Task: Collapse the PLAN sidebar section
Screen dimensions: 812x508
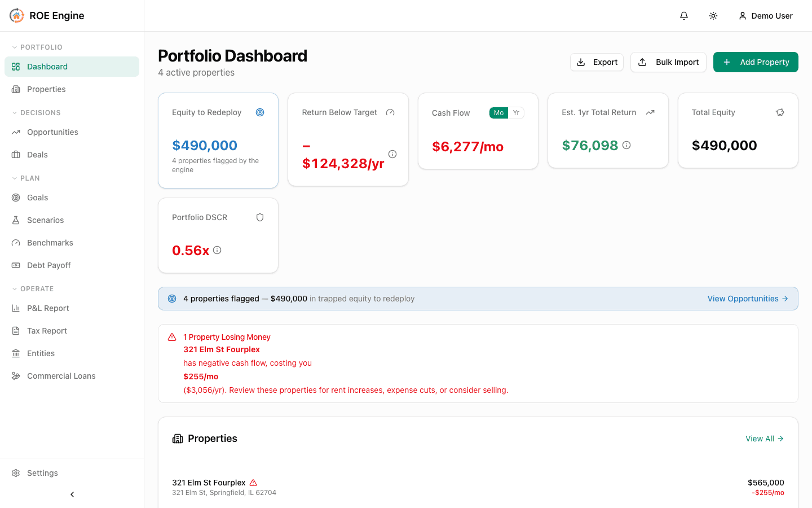Action: (26, 178)
